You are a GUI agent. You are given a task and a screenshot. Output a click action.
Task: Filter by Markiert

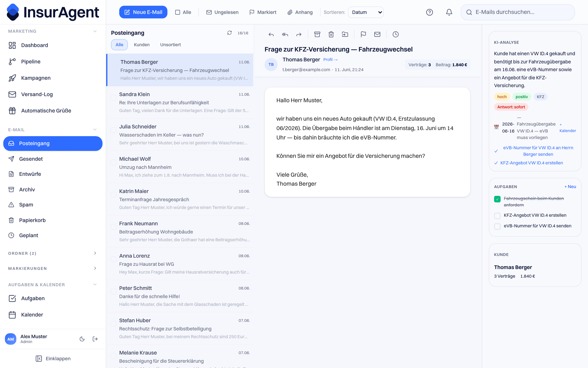pos(263,12)
